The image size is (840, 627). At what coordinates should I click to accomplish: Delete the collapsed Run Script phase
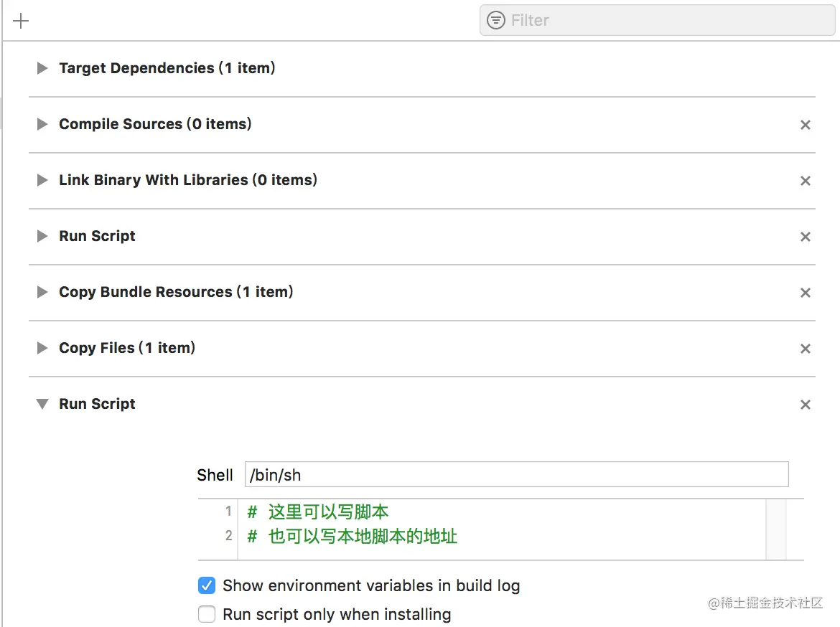(805, 237)
